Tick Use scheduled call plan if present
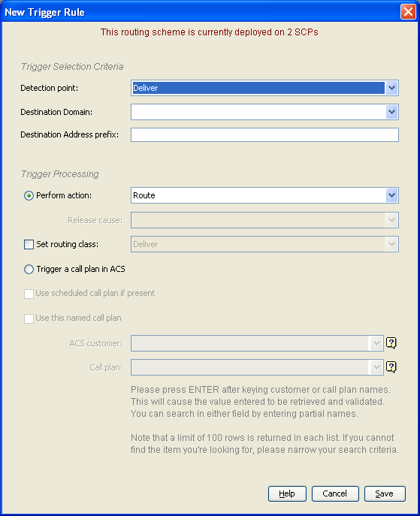420x516 pixels. tap(29, 294)
